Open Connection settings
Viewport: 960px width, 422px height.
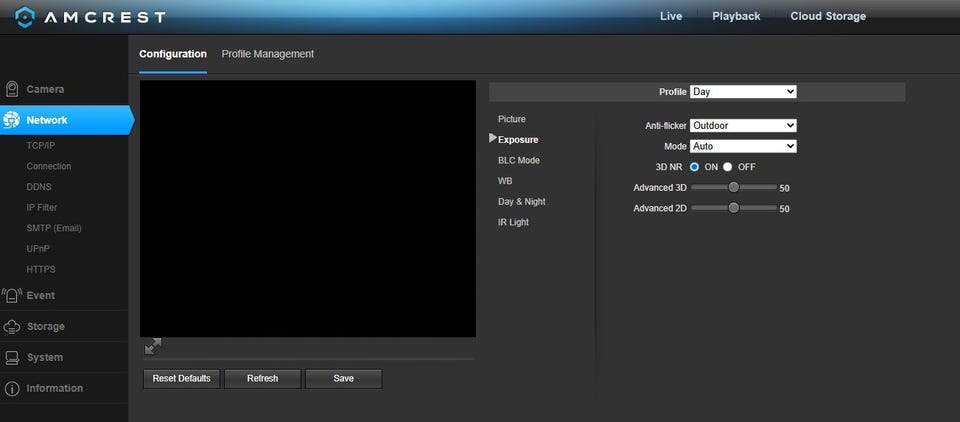(49, 167)
